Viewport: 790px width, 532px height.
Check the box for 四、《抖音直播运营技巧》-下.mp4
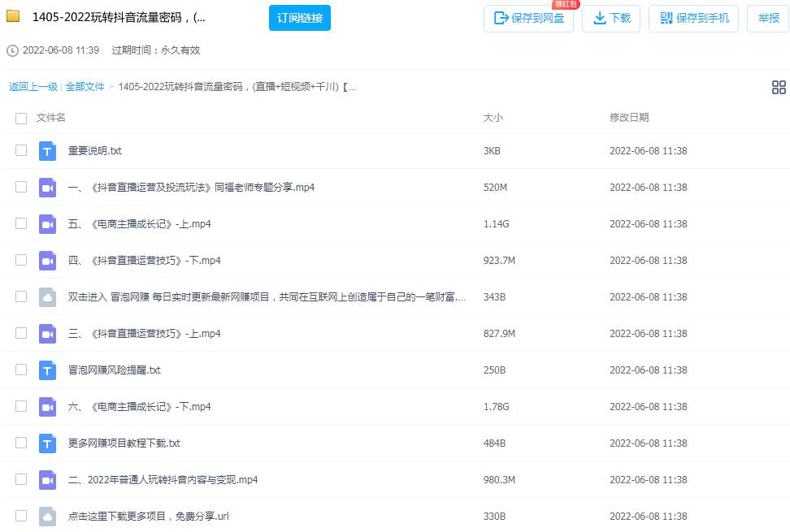point(21,260)
